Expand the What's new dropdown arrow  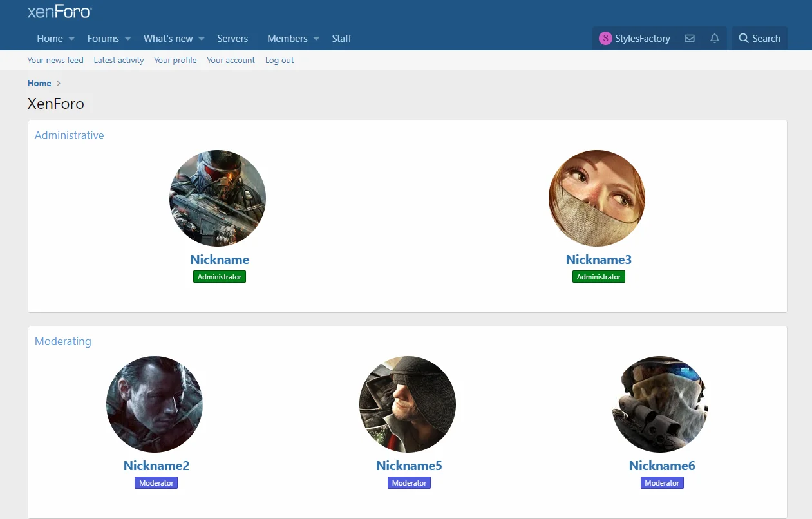coord(202,39)
